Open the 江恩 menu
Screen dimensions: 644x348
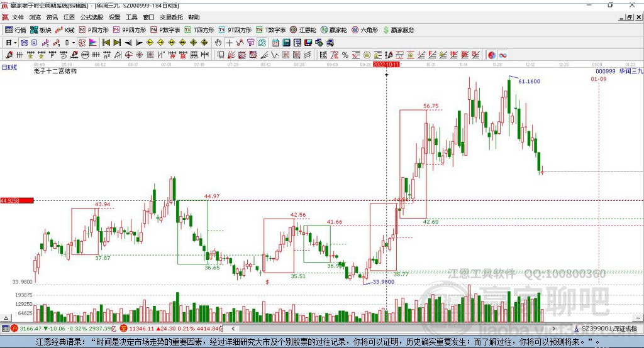pos(69,17)
